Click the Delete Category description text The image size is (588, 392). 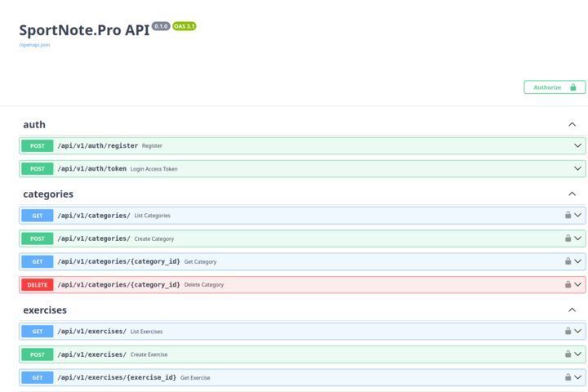point(204,285)
